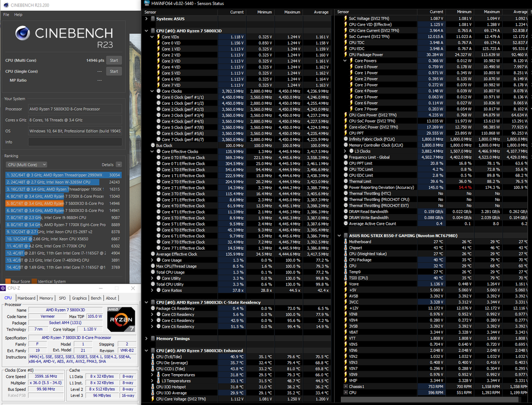Click the Infinity Fabric Clock (FCLK) icon
The image size is (532, 405).
[346, 139]
